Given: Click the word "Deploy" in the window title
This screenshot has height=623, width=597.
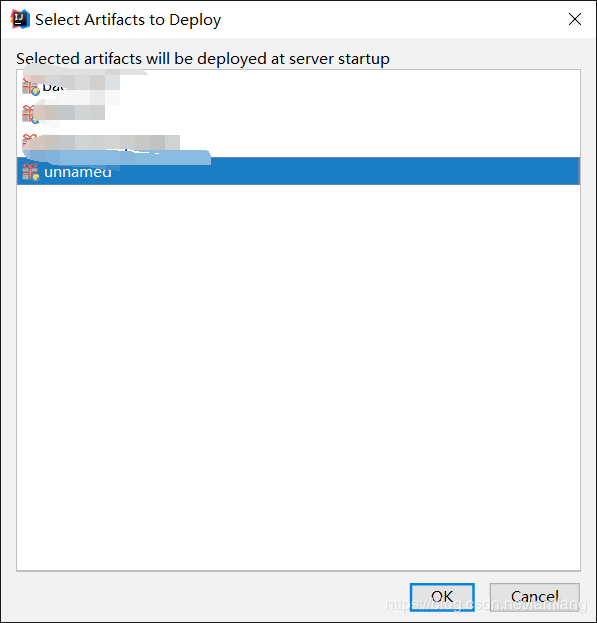Looking at the screenshot, I should [195, 20].
